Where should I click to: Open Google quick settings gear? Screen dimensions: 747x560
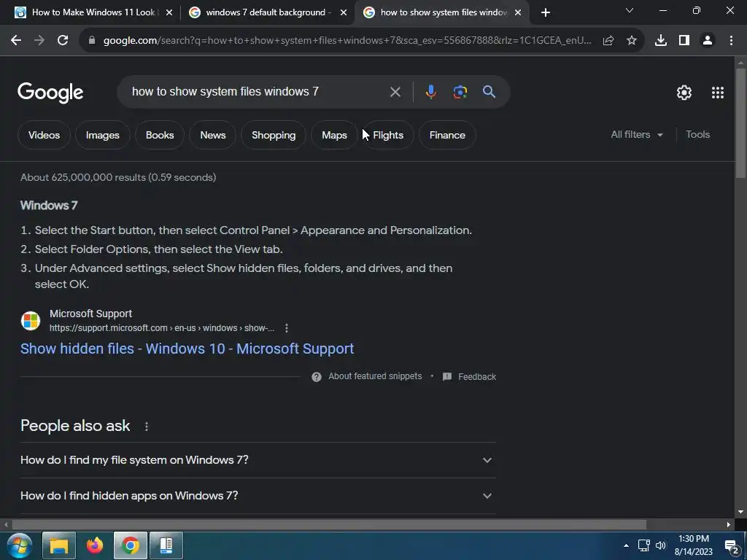coord(684,93)
